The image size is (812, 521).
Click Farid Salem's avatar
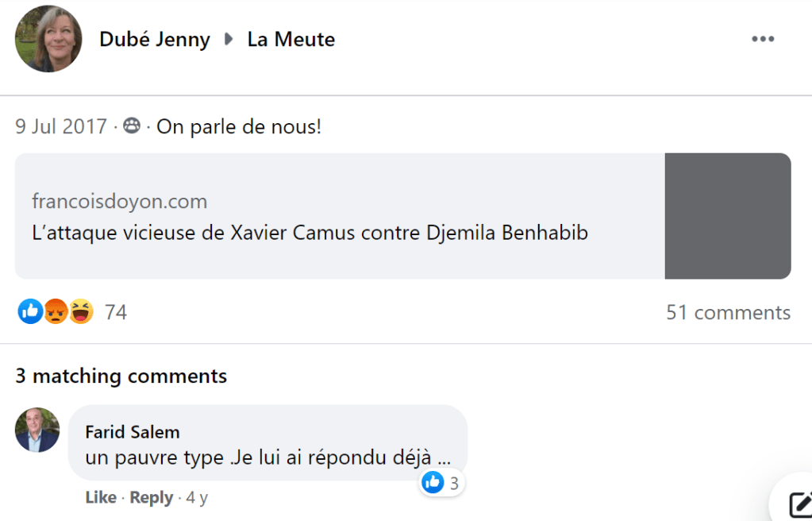click(x=37, y=430)
